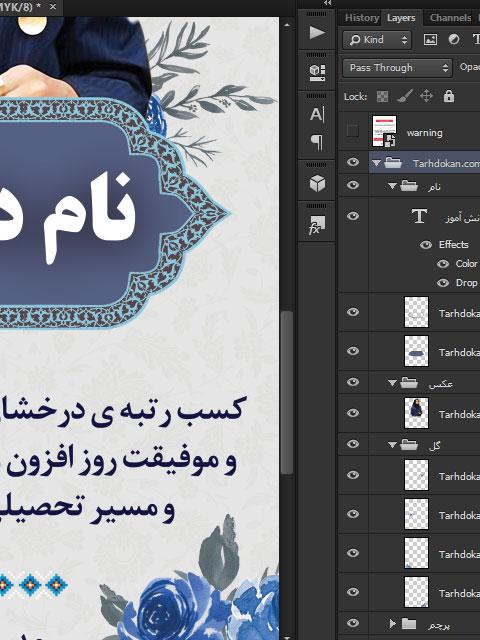The width and height of the screenshot is (480, 640).
Task: Open the Pass Through blend mode dropdown
Action: [397, 68]
